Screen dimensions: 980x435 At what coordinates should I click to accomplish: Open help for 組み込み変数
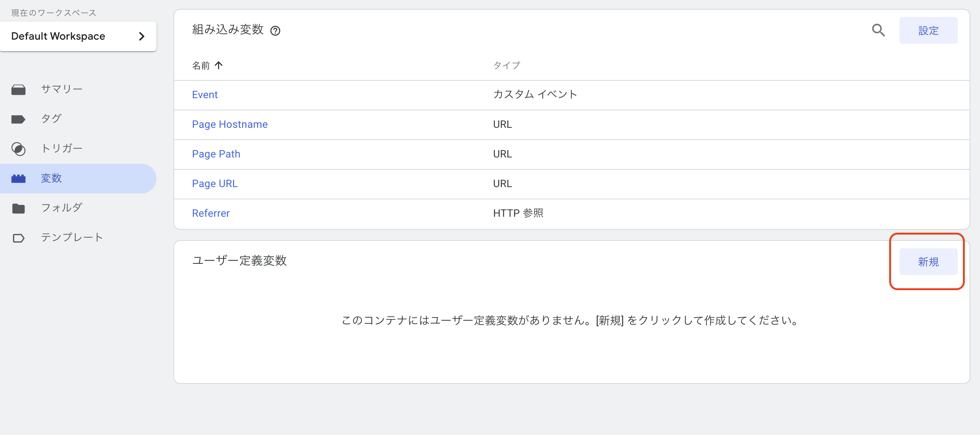(275, 31)
